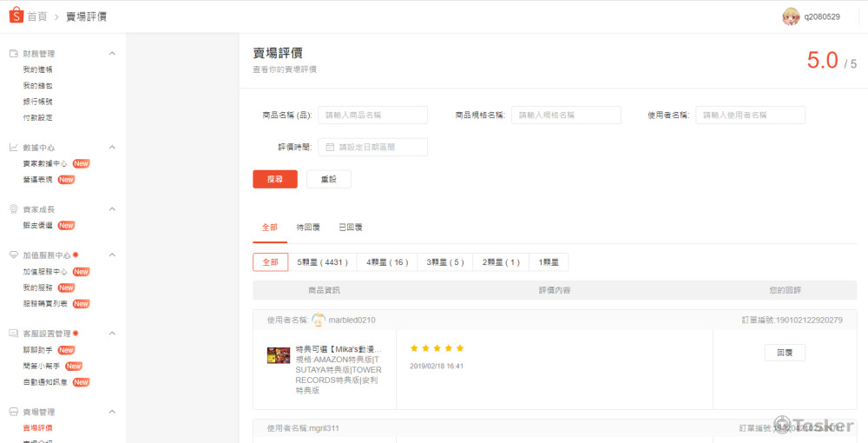Collapse the 財務管理 section
Viewport: 868px width, 443px height.
point(112,54)
